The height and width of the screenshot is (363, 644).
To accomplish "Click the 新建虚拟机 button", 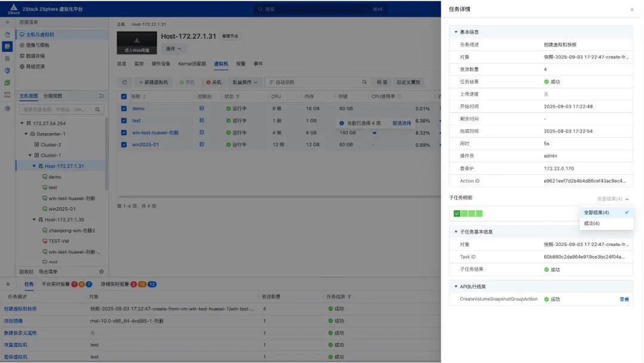I will click(153, 82).
